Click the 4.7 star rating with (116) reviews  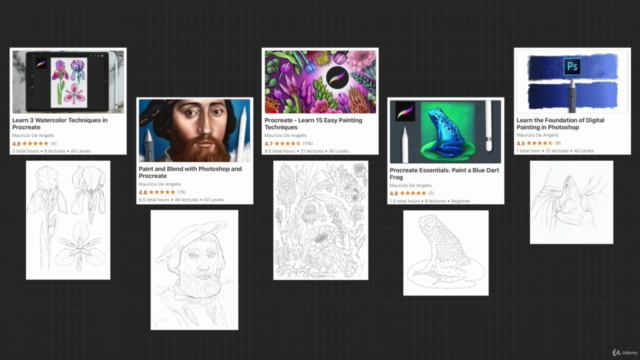289,144
